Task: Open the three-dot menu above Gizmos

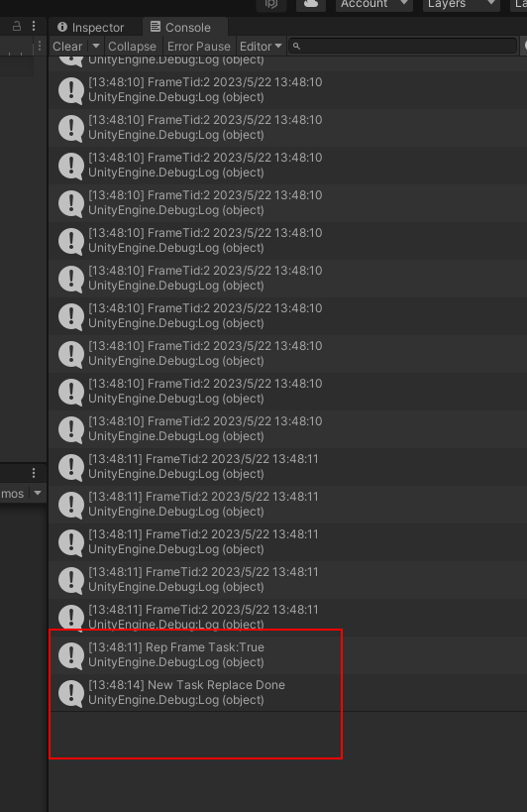Action: click(x=34, y=473)
